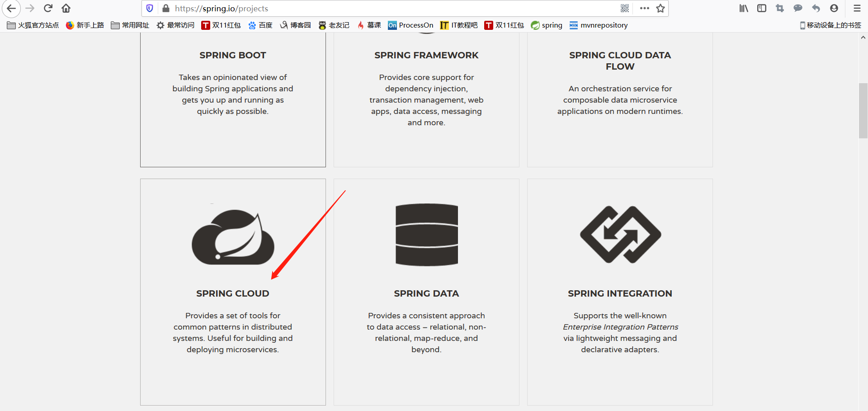868x411 pixels.
Task: Open the spring bookmark
Action: pyautogui.click(x=547, y=25)
